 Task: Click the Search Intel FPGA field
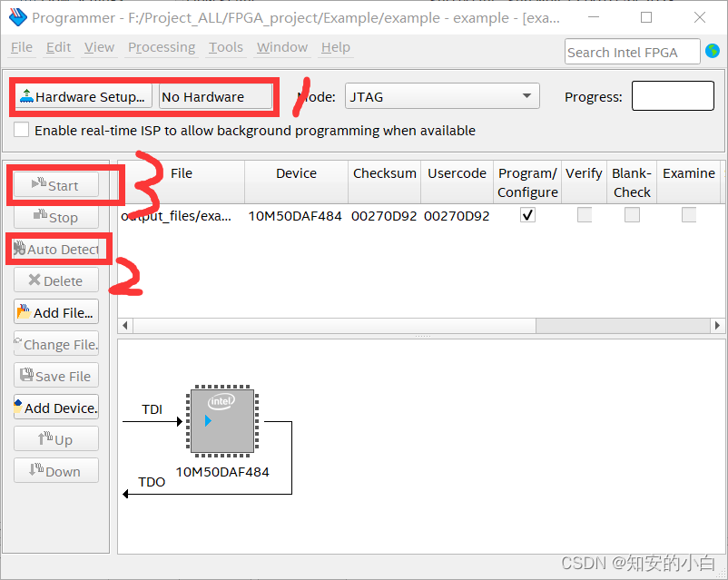[x=633, y=52]
